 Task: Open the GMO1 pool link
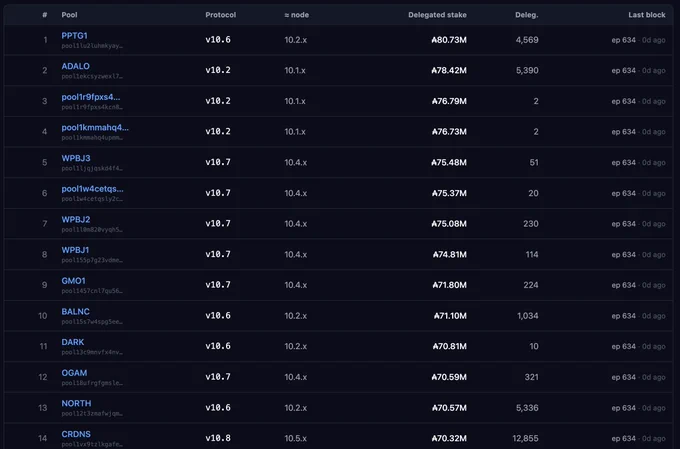coord(73,281)
